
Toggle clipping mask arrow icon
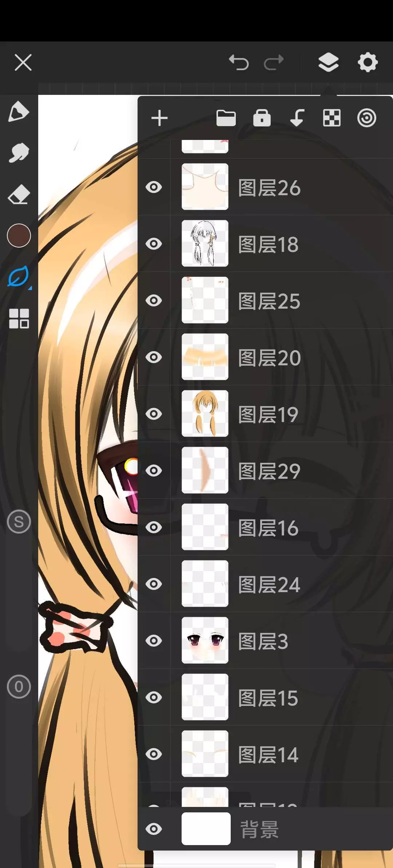point(297,118)
